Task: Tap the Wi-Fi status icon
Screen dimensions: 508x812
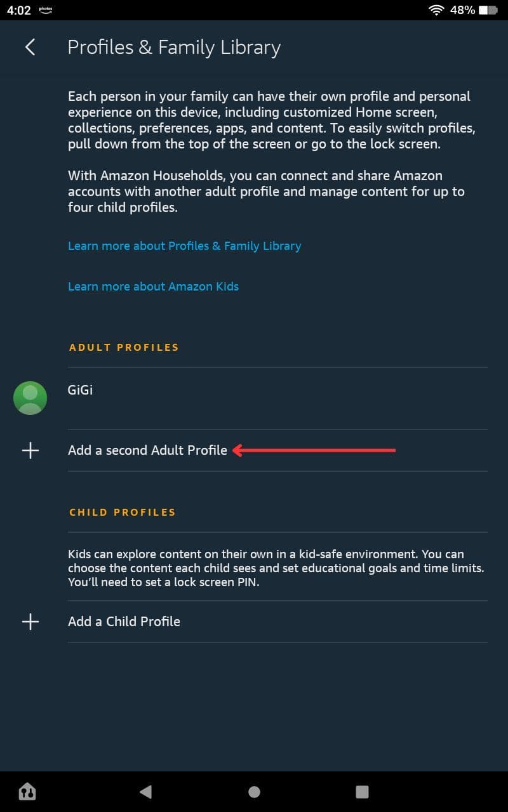Action: [x=436, y=10]
